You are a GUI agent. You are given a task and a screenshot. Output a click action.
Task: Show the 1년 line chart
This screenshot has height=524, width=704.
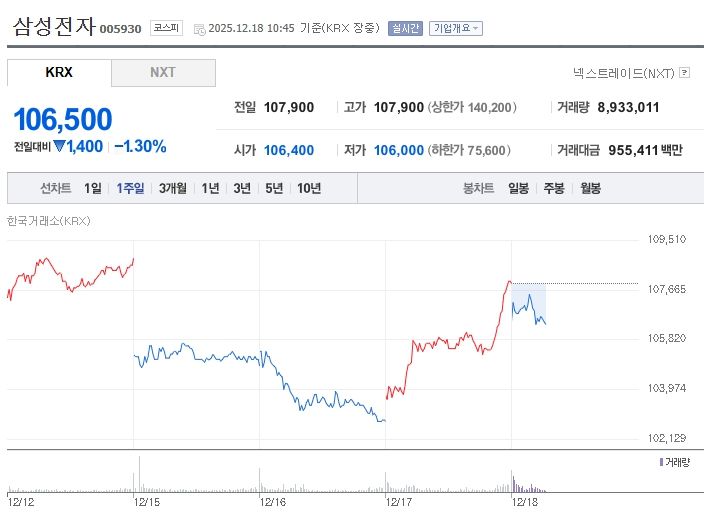[210, 188]
